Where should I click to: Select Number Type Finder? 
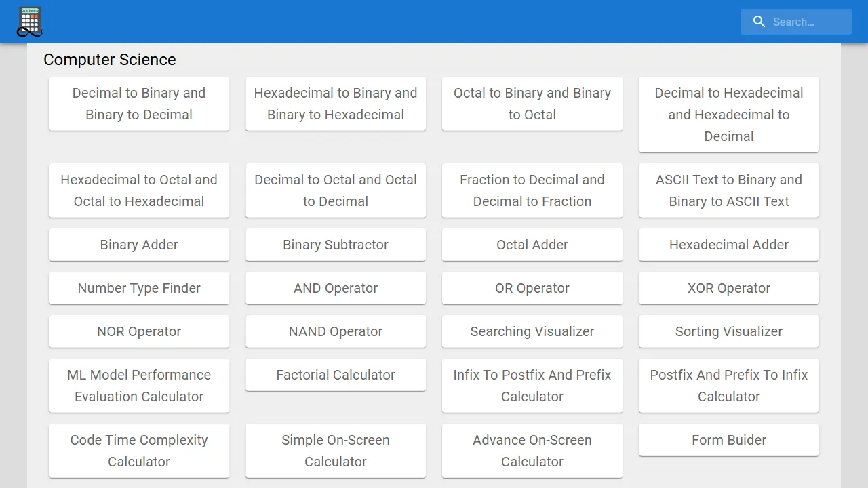coord(139,288)
